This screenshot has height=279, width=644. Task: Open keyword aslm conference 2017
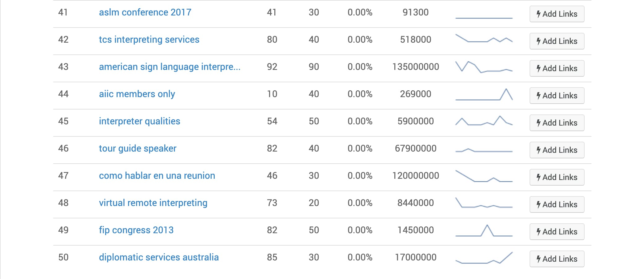(145, 12)
